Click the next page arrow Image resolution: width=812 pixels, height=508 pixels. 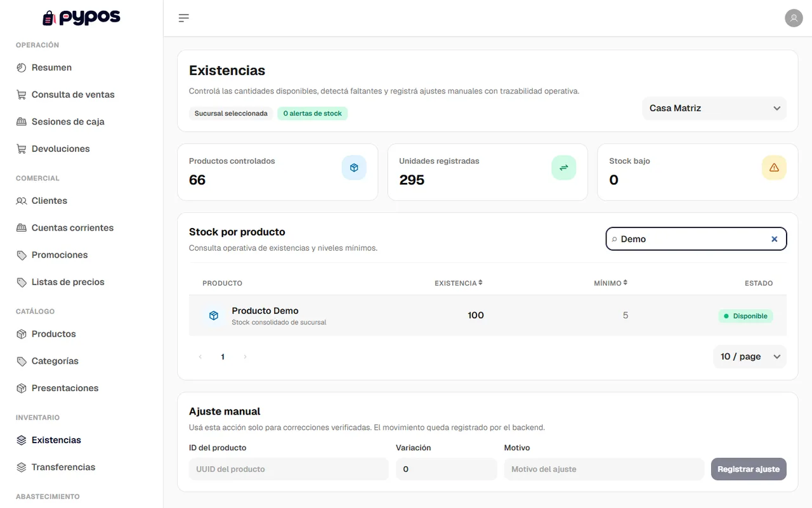point(245,357)
